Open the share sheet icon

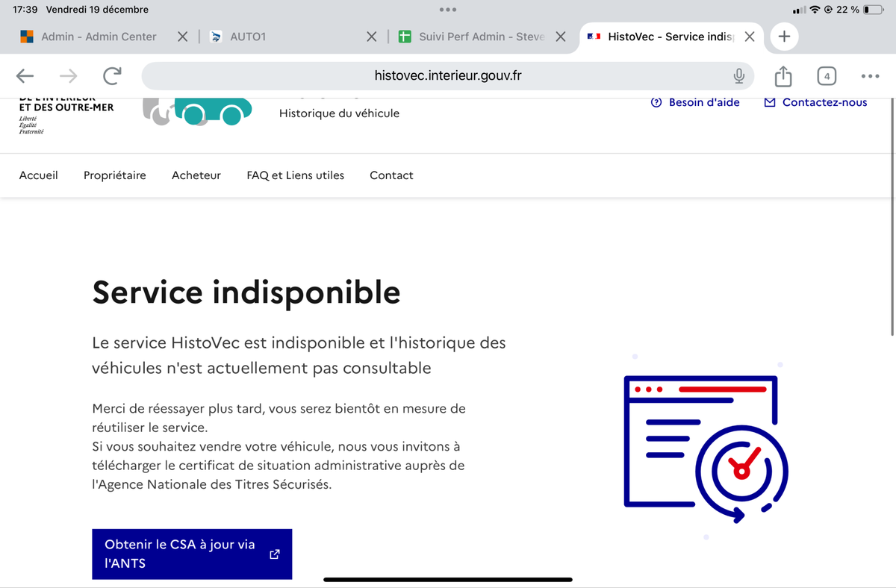783,75
